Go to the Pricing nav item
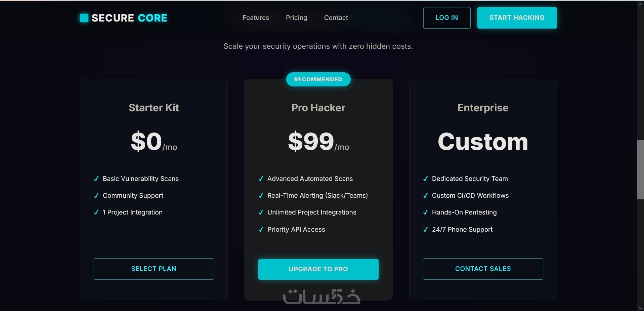The width and height of the screenshot is (644, 311). pos(296,17)
